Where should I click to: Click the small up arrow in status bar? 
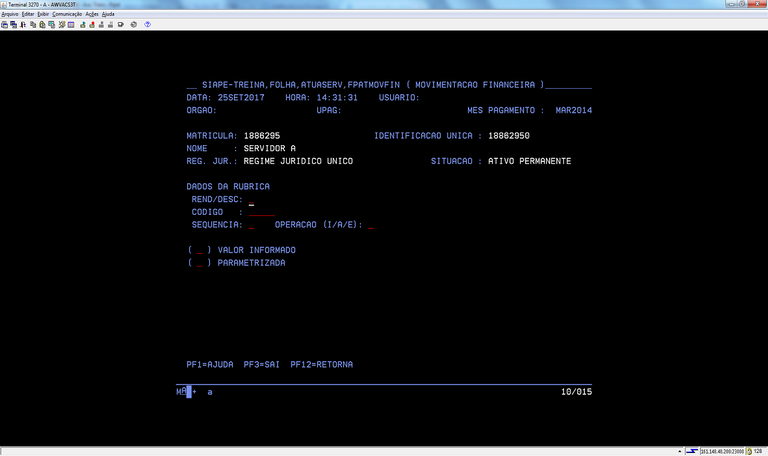click(x=680, y=452)
